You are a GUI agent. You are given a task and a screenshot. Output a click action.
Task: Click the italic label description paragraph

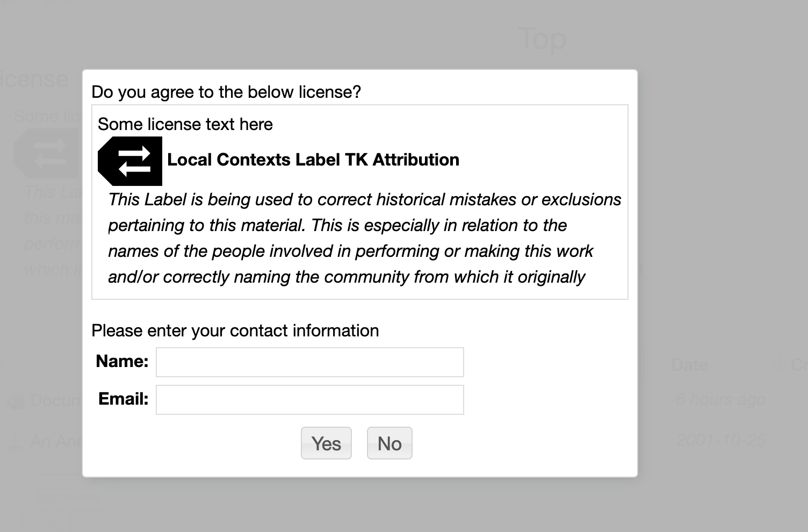[364, 238]
